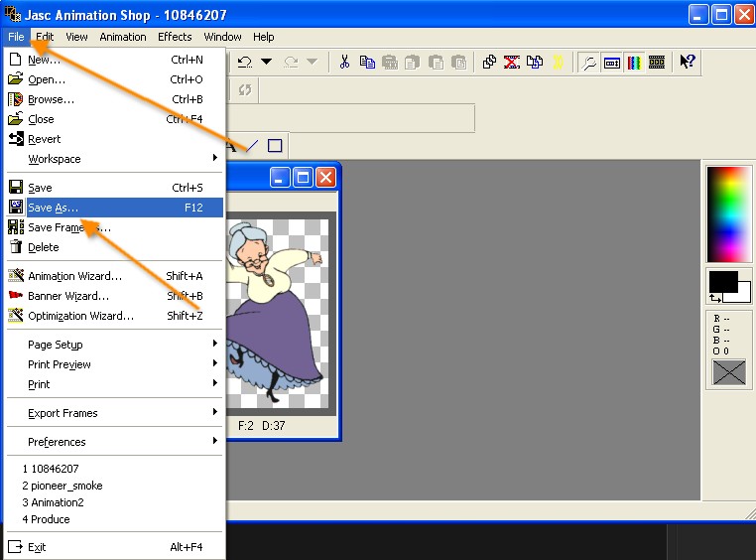The height and width of the screenshot is (560, 756).
Task: Open recent file 1 10846207
Action: click(115, 469)
